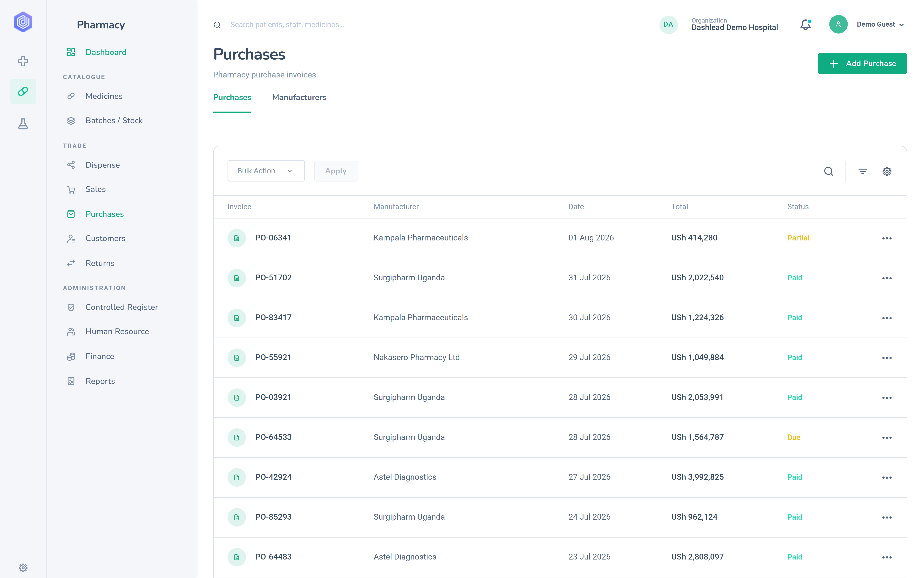This screenshot has height=578, width=924.
Task: Click document icon for PO-06341
Action: pyautogui.click(x=237, y=238)
